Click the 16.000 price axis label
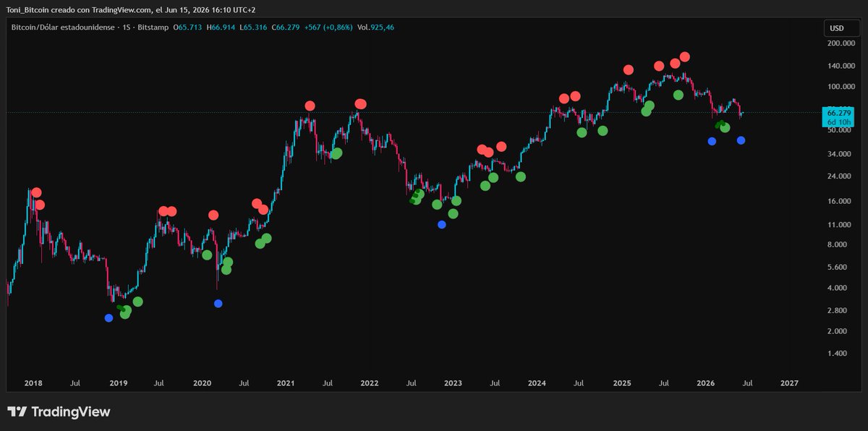The image size is (868, 431). tap(839, 201)
